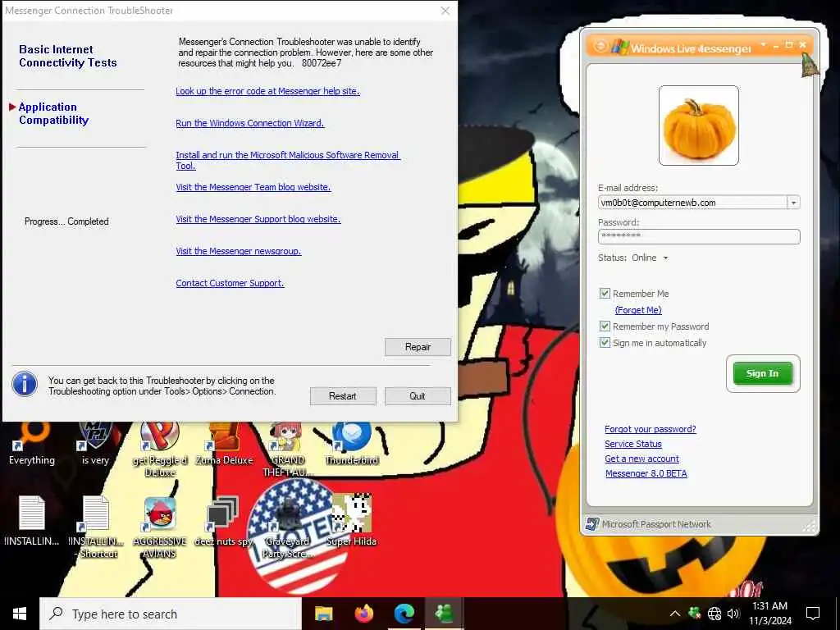840x630 pixels.
Task: Open the Messenger 8.0 BETA link
Action: coord(646,473)
